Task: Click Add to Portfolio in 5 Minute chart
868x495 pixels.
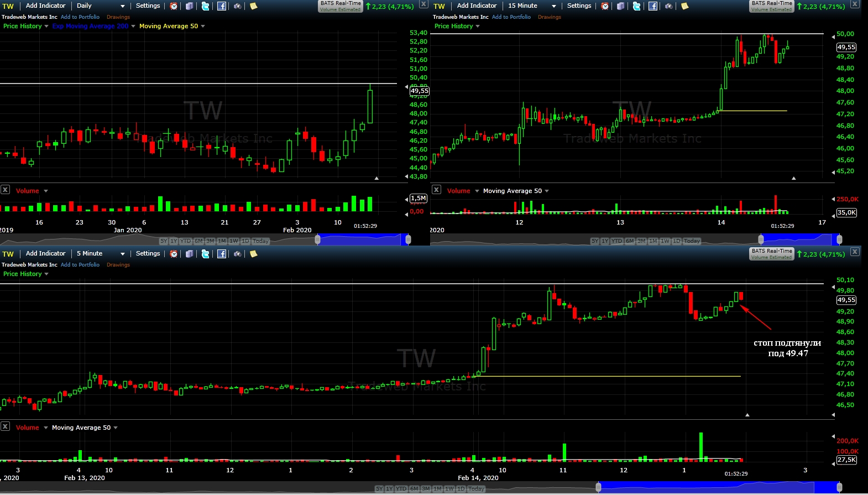Action: pos(80,265)
